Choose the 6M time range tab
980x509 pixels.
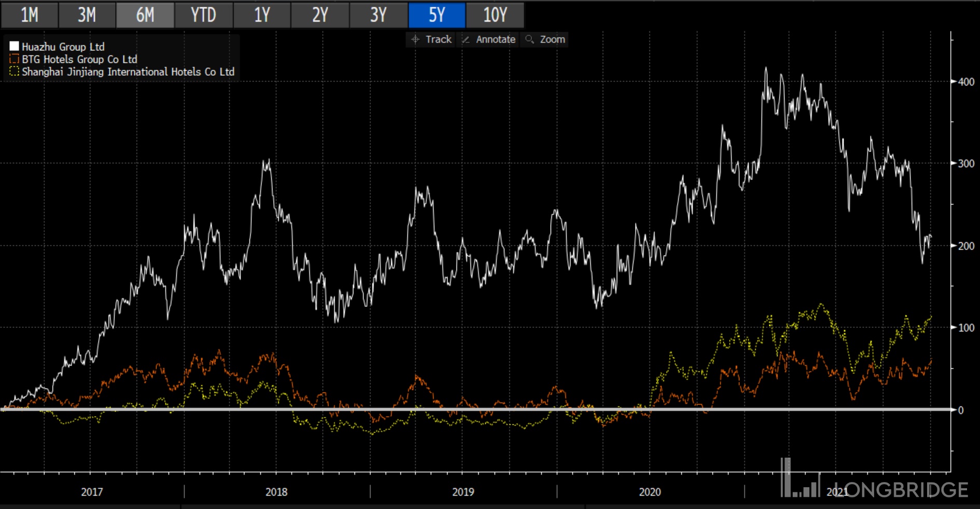point(145,15)
